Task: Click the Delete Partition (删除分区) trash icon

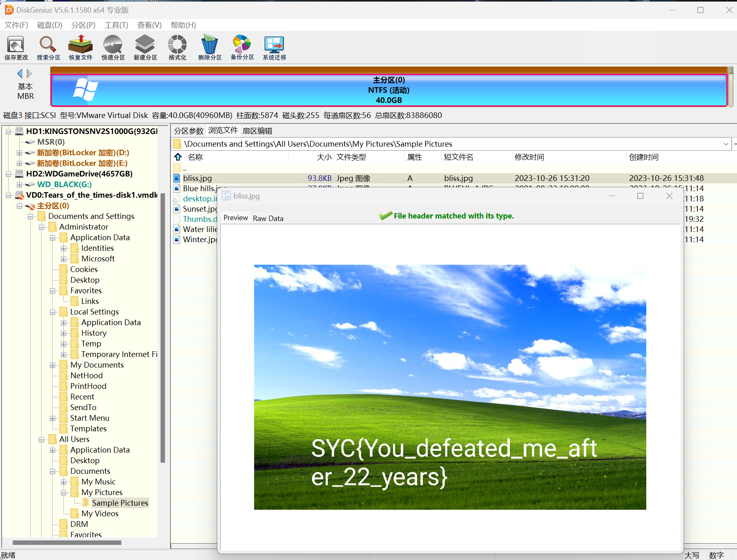Action: tap(210, 48)
